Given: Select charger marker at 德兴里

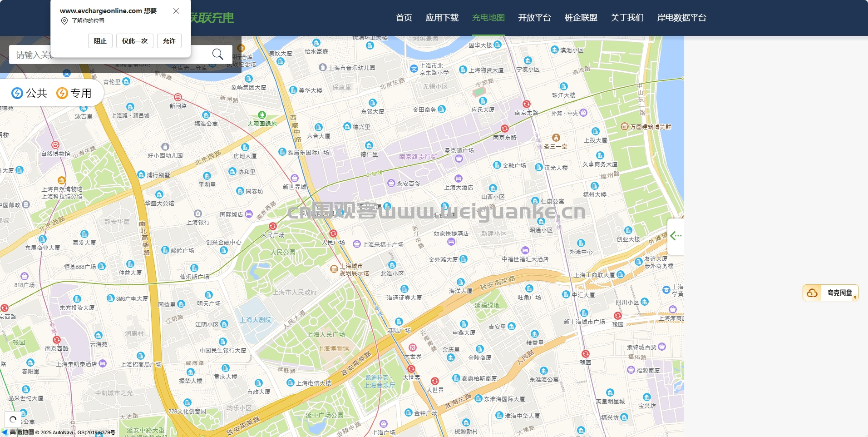Looking at the screenshot, I should [x=347, y=126].
